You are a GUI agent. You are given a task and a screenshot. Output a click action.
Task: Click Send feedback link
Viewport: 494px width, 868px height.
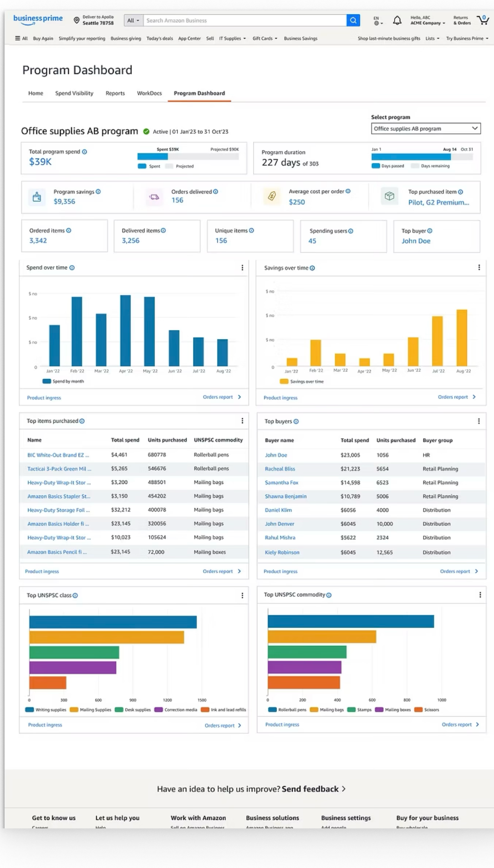(x=314, y=789)
